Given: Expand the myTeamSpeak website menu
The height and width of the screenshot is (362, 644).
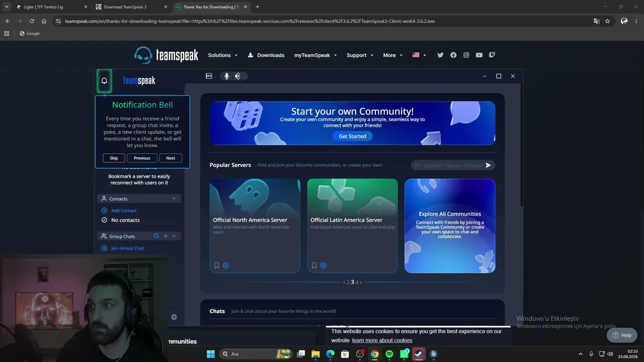Looking at the screenshot, I should click(315, 55).
